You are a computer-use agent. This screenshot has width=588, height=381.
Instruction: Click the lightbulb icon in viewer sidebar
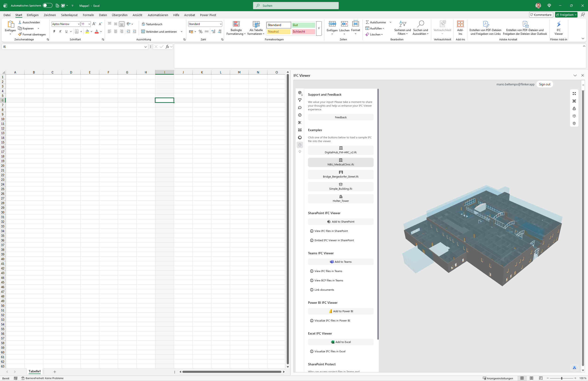(300, 151)
